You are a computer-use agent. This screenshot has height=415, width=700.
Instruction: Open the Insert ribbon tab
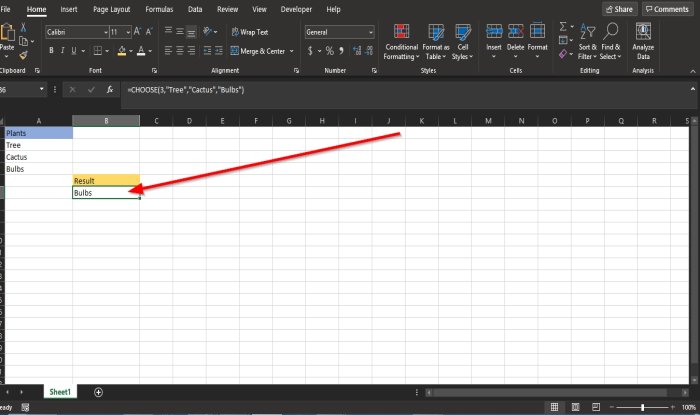click(x=69, y=9)
